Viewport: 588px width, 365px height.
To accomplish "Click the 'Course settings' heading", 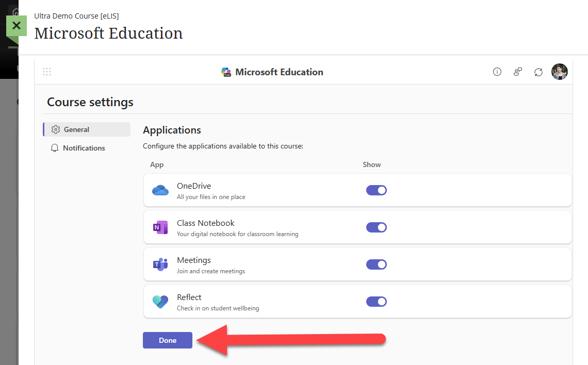I will click(90, 102).
